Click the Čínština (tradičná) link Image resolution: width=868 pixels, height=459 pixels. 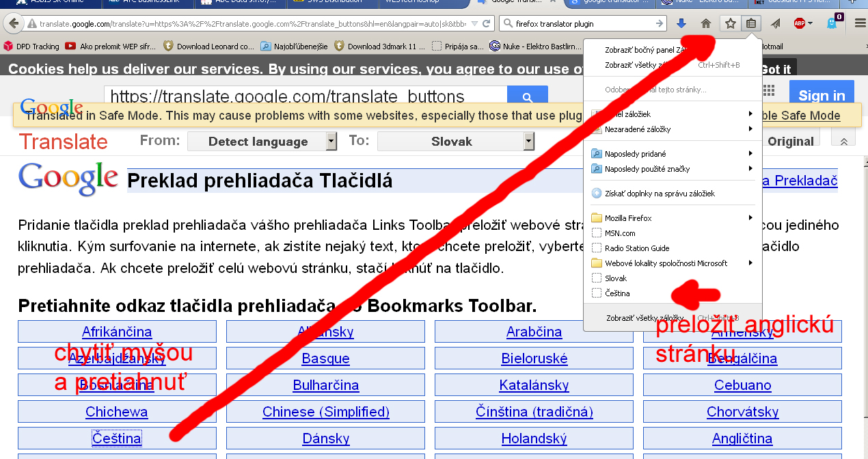point(534,412)
